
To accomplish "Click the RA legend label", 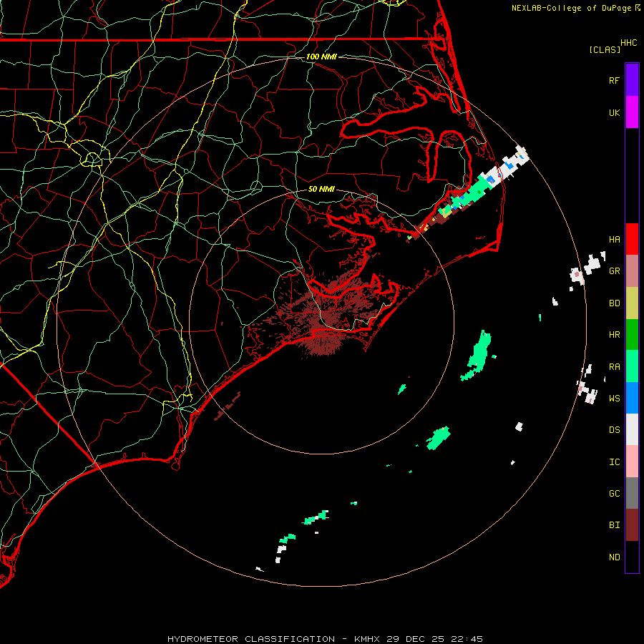I will click(614, 367).
